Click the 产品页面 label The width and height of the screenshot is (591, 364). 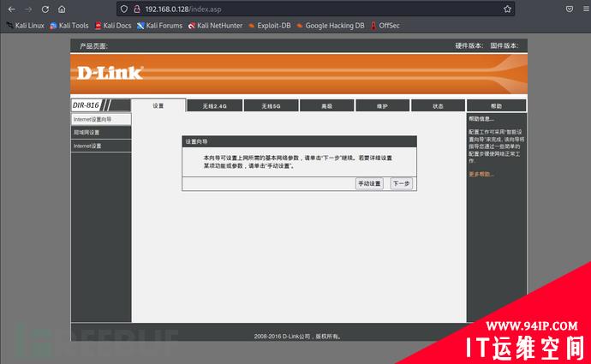[94, 46]
